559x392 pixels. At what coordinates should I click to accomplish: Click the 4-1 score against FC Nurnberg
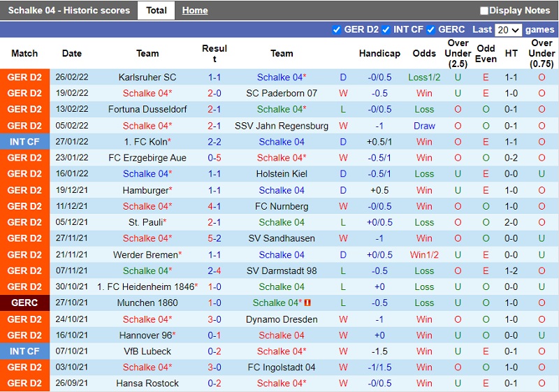[x=215, y=206]
